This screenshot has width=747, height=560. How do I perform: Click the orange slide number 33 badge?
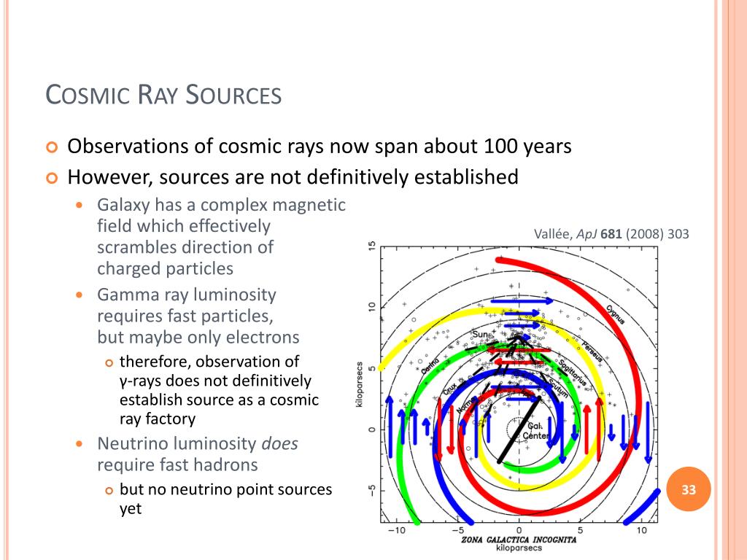[x=689, y=489]
